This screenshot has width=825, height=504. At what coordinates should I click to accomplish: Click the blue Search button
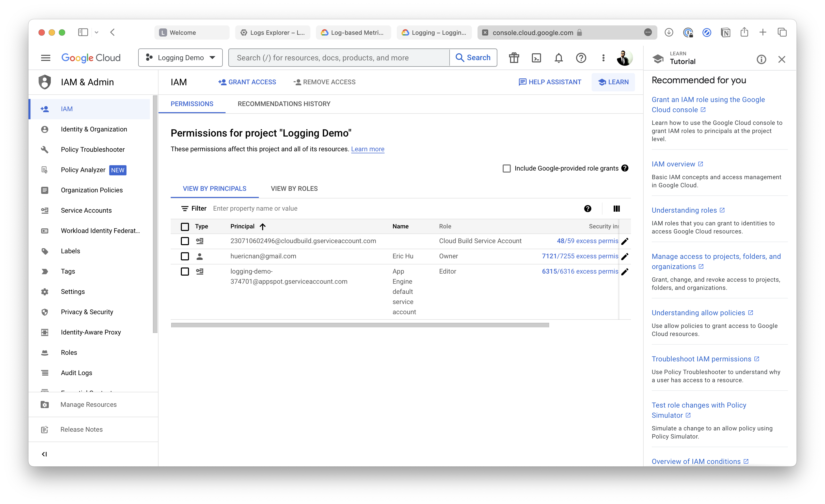[473, 58]
